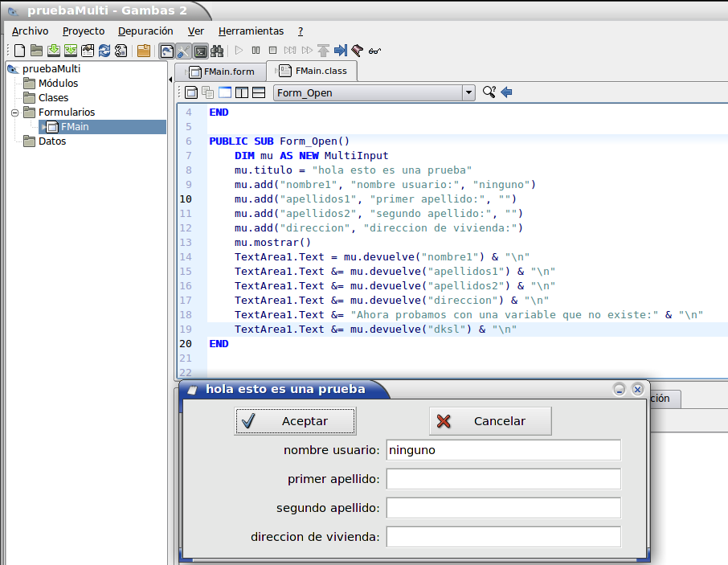Click the Cancelar button in dialog
Image resolution: width=728 pixels, height=565 pixels.
pos(490,421)
